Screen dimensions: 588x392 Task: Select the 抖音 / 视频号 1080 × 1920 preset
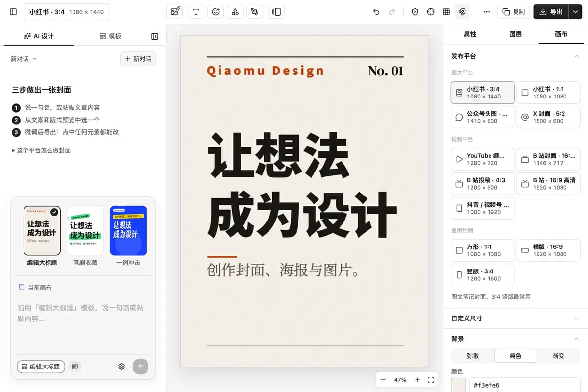point(483,208)
